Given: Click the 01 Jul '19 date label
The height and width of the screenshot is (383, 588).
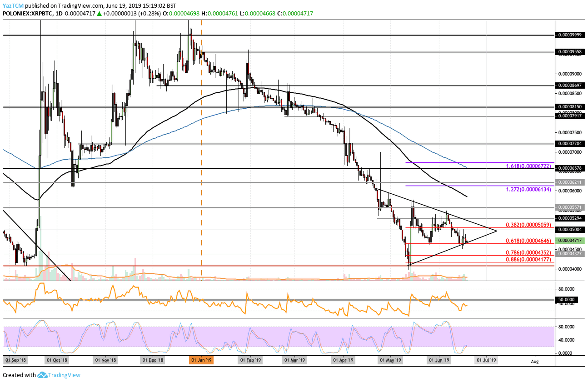Looking at the screenshot, I should pyautogui.click(x=485, y=360).
